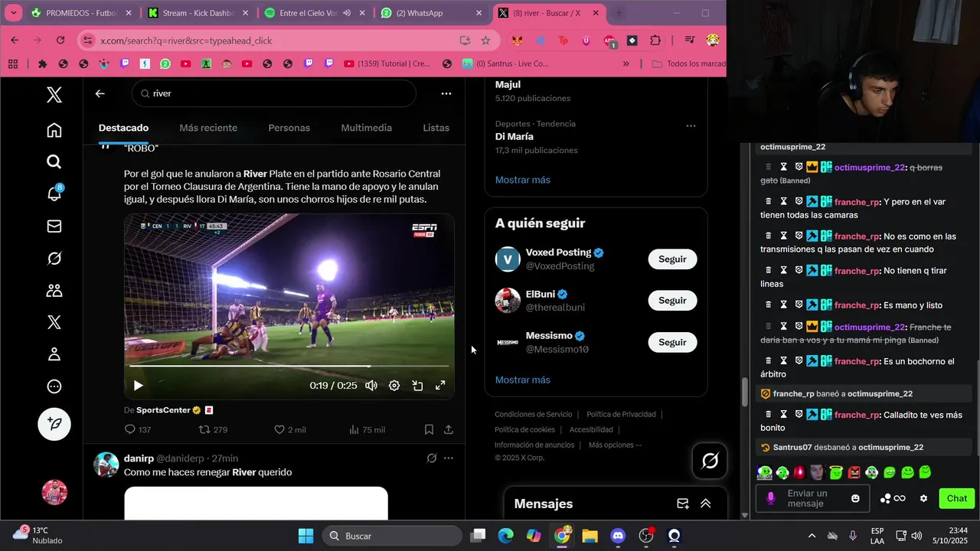Viewport: 980px width, 551px height.
Task: Mute Spotify tab via speaker icon
Action: 347,13
